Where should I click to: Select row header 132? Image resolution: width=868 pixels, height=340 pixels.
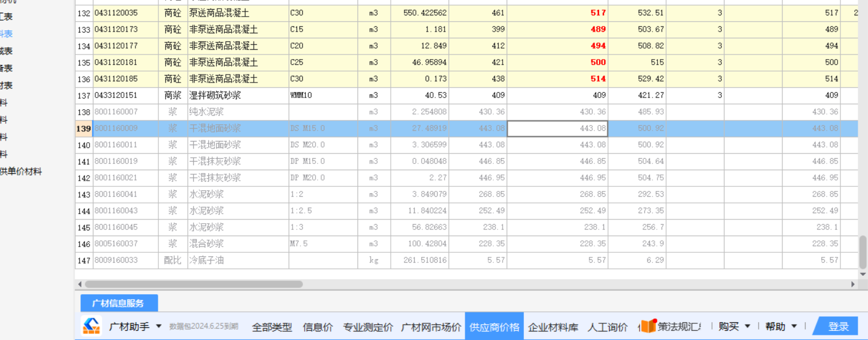pyautogui.click(x=84, y=13)
